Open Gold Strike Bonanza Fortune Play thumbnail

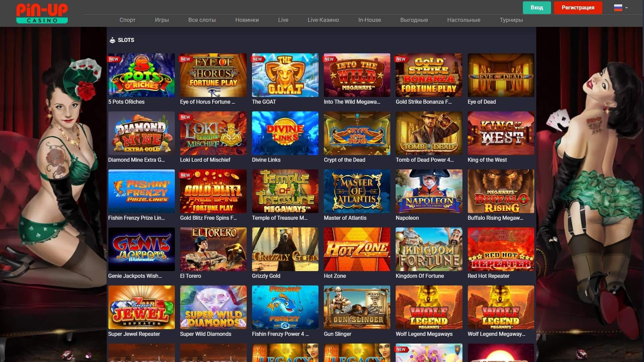429,75
